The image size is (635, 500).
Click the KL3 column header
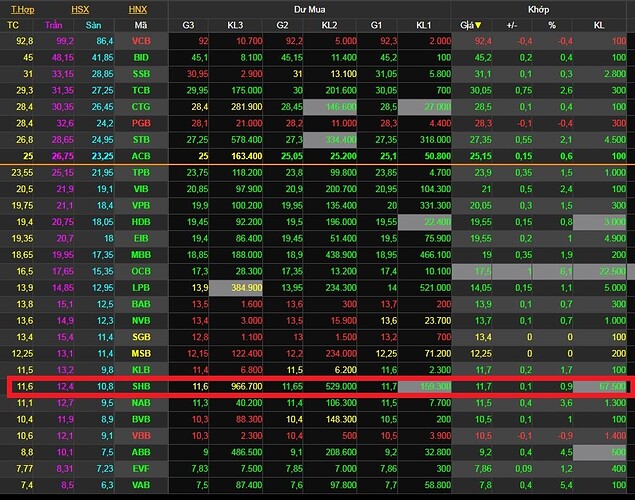click(235, 25)
